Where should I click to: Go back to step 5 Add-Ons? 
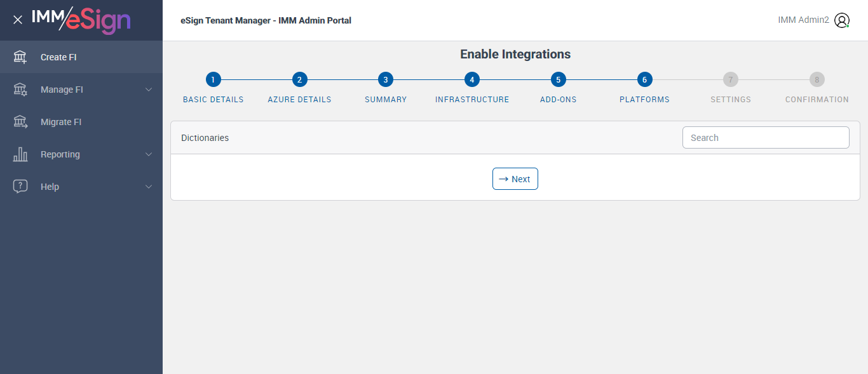tap(558, 80)
